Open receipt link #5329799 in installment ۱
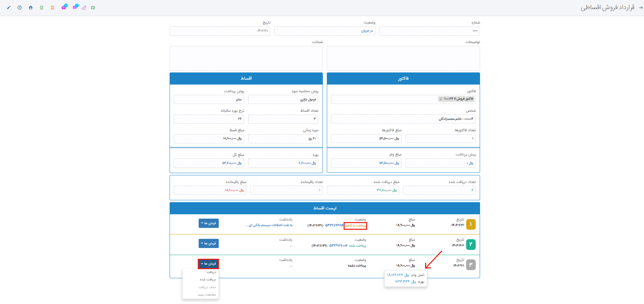This screenshot has width=644, height=304. coord(334,225)
